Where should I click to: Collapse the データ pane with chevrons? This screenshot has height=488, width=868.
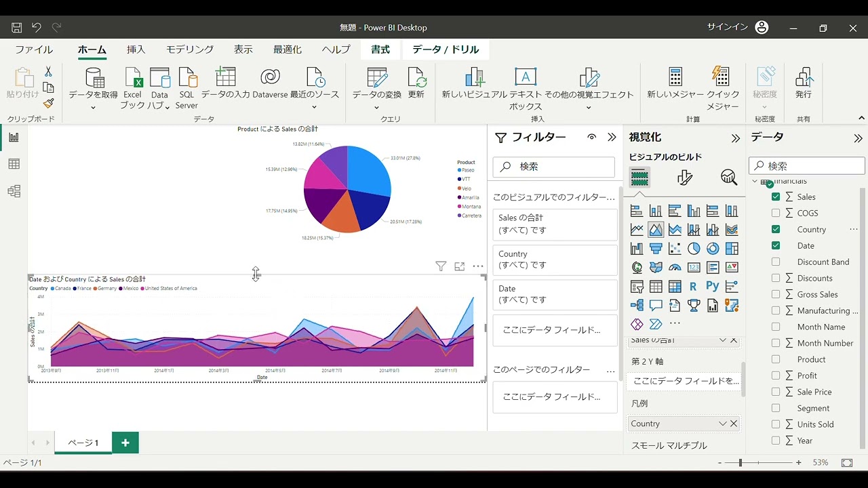[858, 138]
